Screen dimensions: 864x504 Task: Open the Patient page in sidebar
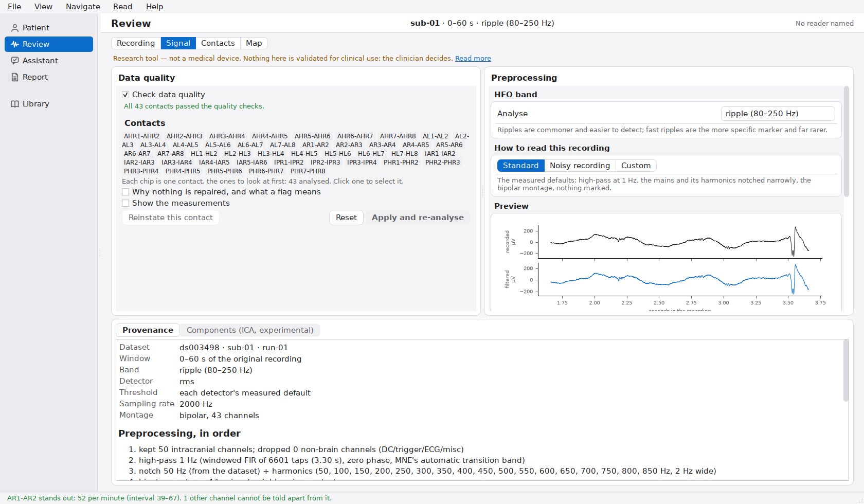pyautogui.click(x=49, y=28)
